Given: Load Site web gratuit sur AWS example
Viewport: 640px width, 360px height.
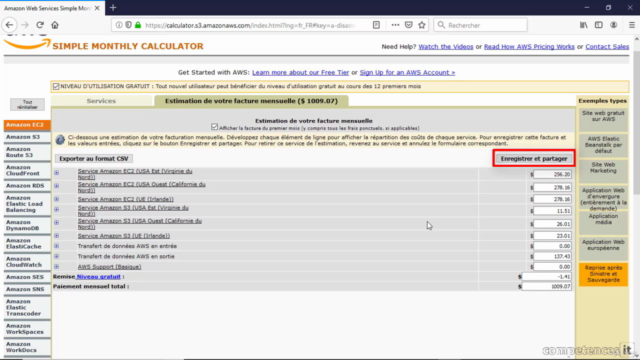Looking at the screenshot, I should 603,119.
